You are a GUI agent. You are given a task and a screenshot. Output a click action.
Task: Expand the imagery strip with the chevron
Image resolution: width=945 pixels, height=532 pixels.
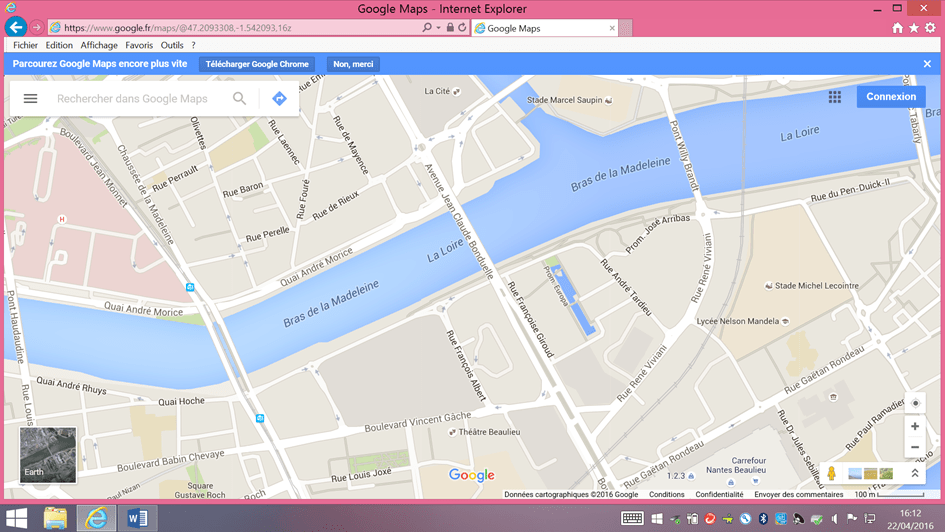(x=914, y=473)
